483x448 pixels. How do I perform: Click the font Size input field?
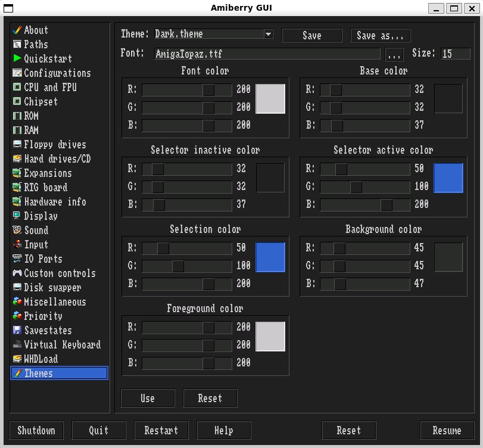coord(456,54)
